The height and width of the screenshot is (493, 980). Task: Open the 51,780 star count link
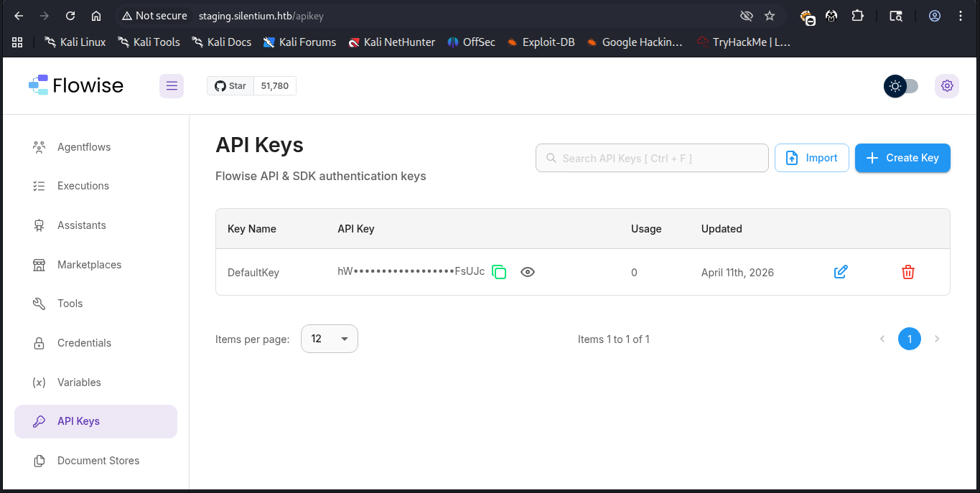click(x=275, y=86)
